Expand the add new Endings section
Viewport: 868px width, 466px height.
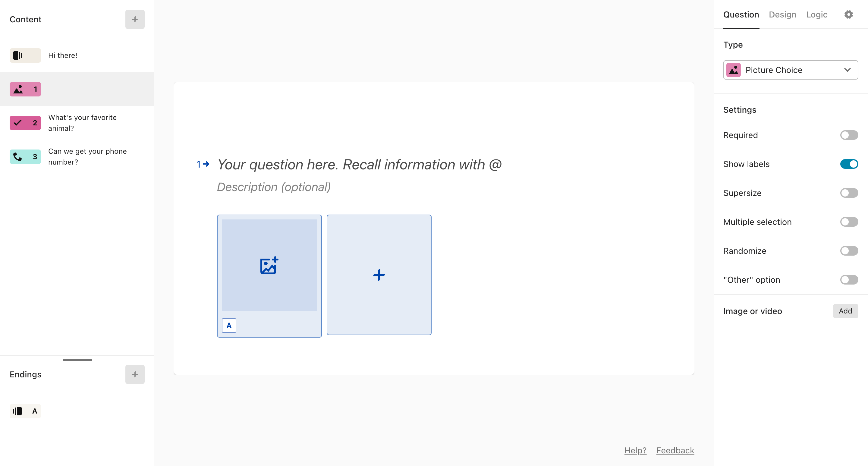coord(135,374)
